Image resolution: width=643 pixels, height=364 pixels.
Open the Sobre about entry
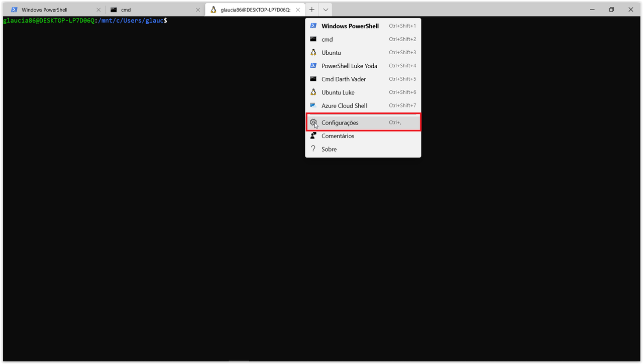pyautogui.click(x=363, y=149)
